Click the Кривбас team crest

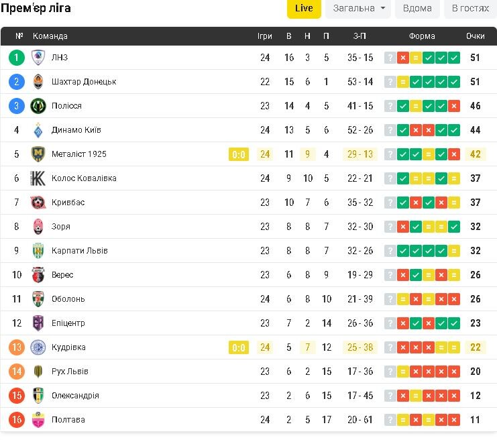pyautogui.click(x=38, y=203)
